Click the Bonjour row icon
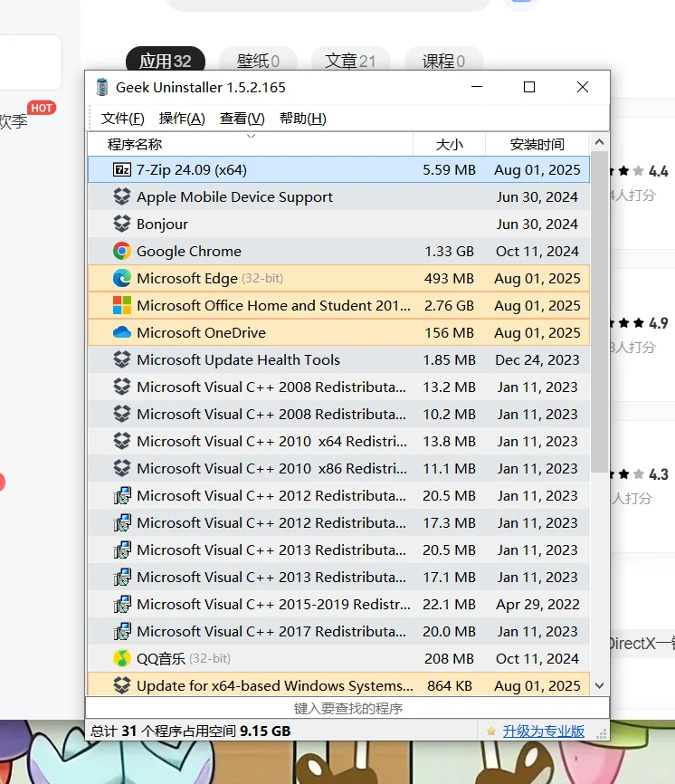This screenshot has width=675, height=784. click(x=122, y=224)
